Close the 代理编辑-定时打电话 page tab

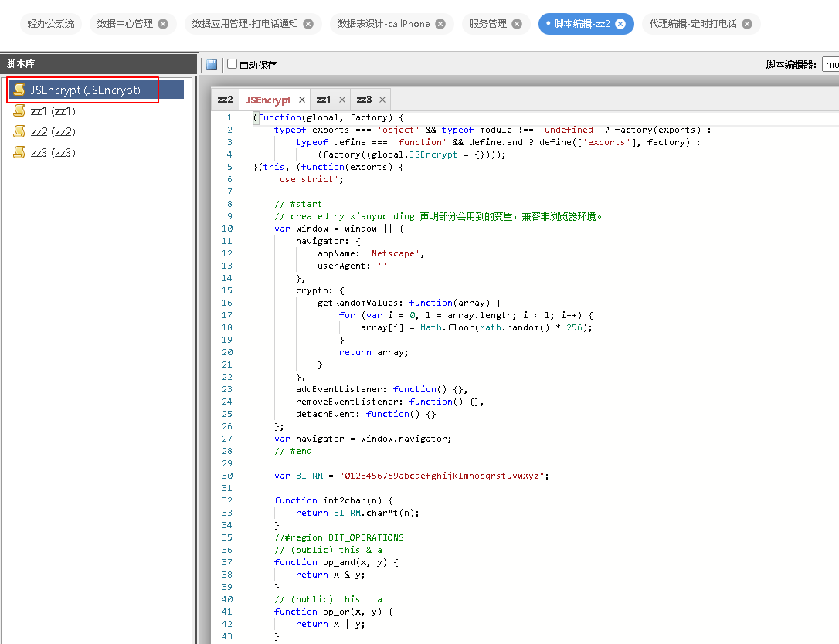coord(746,24)
